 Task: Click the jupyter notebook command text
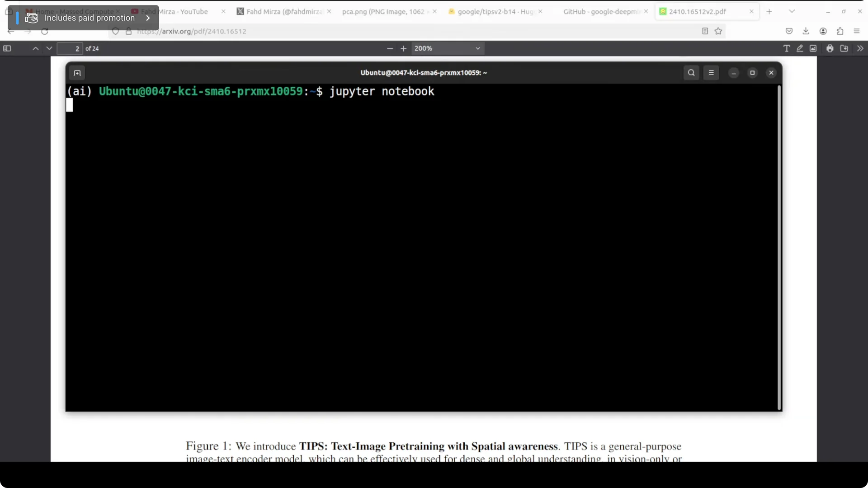[x=382, y=91]
